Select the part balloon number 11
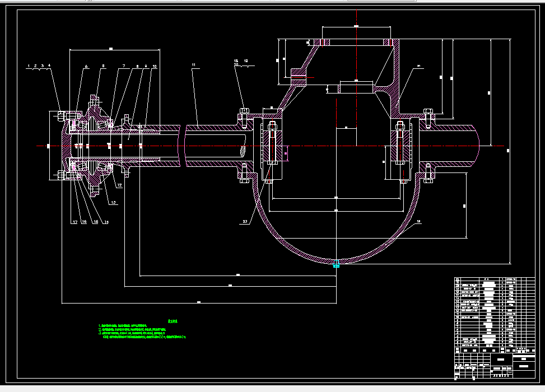This screenshot has width=545, height=392. (x=194, y=65)
